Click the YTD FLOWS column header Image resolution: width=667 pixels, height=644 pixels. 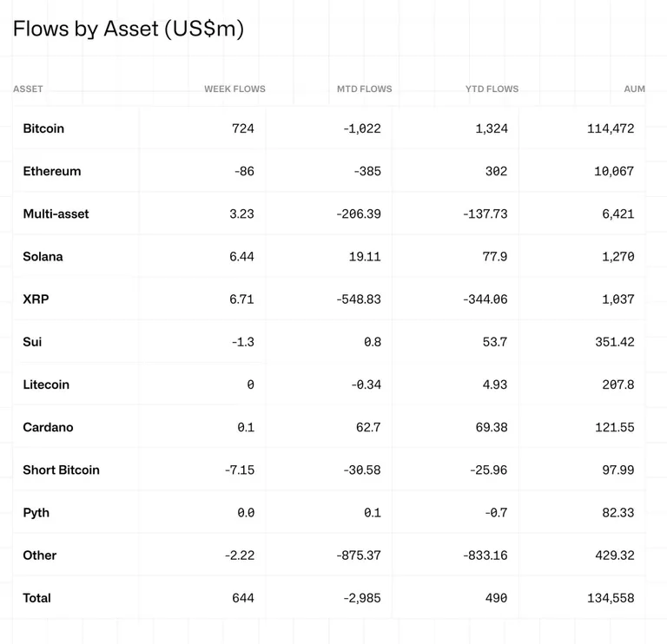pyautogui.click(x=492, y=89)
